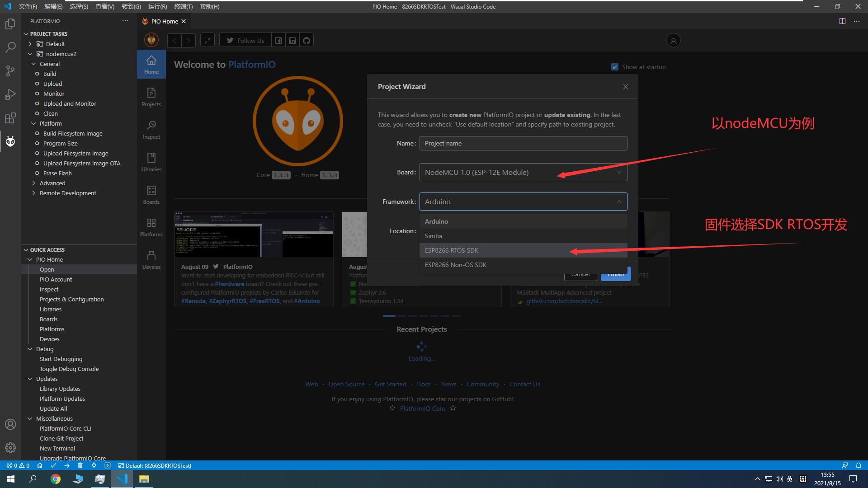Screen dimensions: 868x488
Task: Click the Follow Us button
Action: (245, 40)
